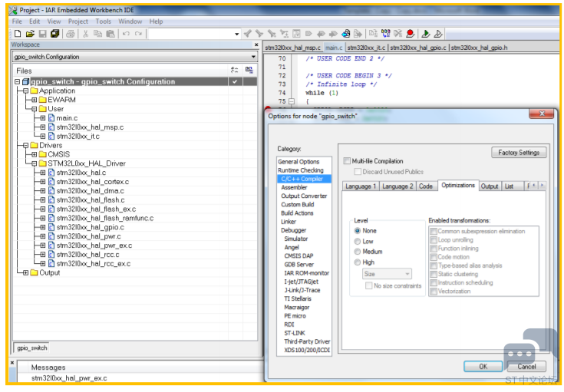
Task: Close the Messages panel with its x
Action: pyautogui.click(x=12, y=363)
